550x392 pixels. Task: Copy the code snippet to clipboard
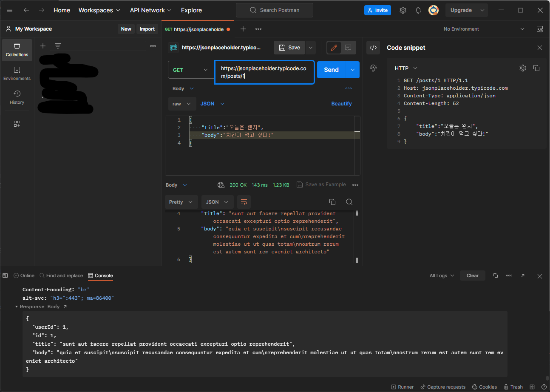pyautogui.click(x=536, y=68)
